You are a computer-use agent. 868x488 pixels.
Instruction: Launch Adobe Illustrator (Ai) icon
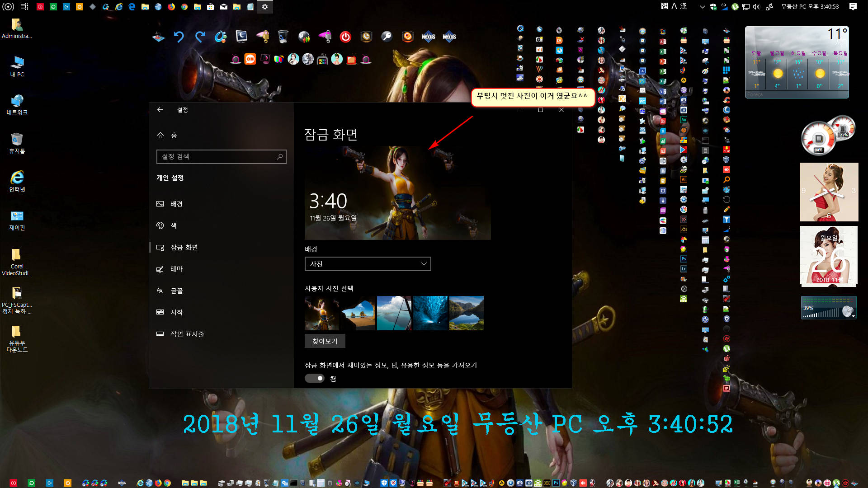684,179
